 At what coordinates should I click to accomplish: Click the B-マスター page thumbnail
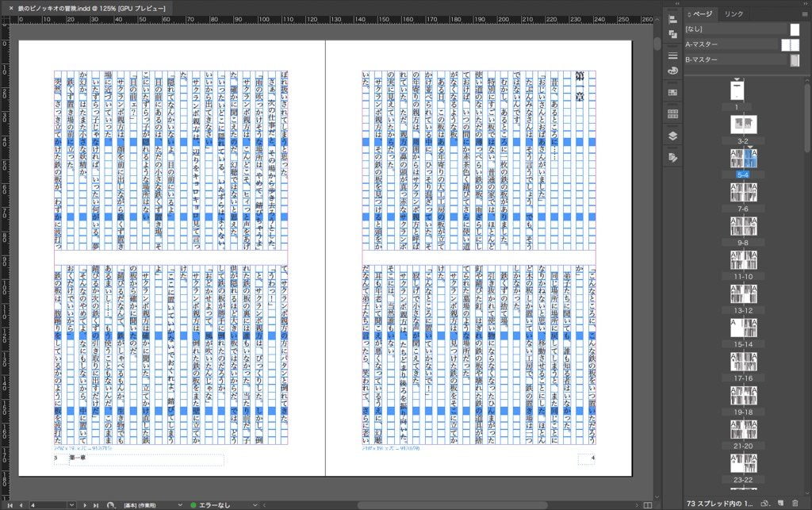(x=795, y=60)
